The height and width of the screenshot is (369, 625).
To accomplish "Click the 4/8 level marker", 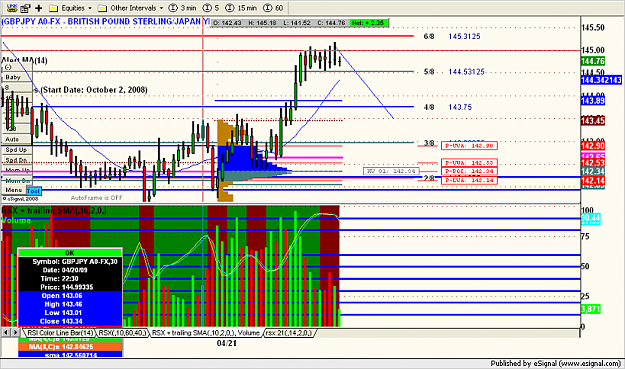I will 429,107.
